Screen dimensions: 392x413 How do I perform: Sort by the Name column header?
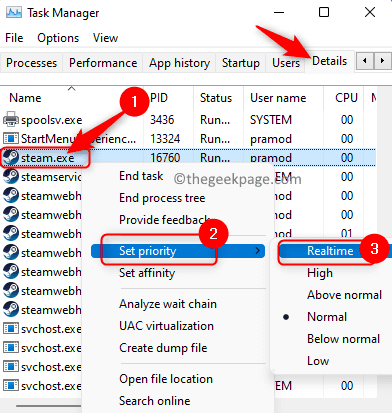[x=25, y=98]
